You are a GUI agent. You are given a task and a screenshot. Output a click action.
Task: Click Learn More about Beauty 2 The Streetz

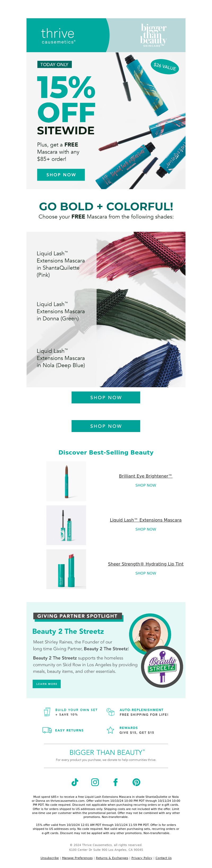click(47, 684)
